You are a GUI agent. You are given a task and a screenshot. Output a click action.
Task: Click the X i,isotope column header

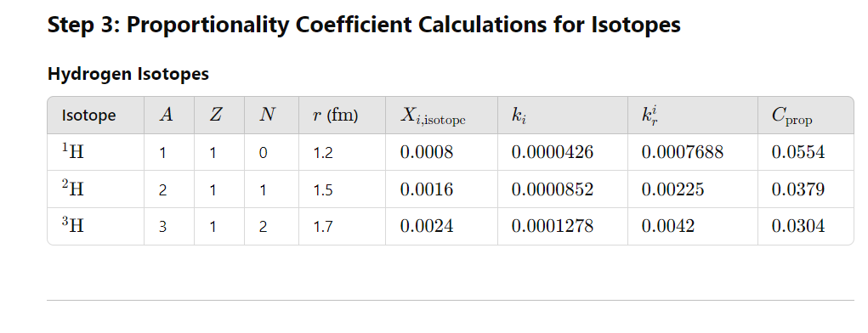click(x=433, y=116)
